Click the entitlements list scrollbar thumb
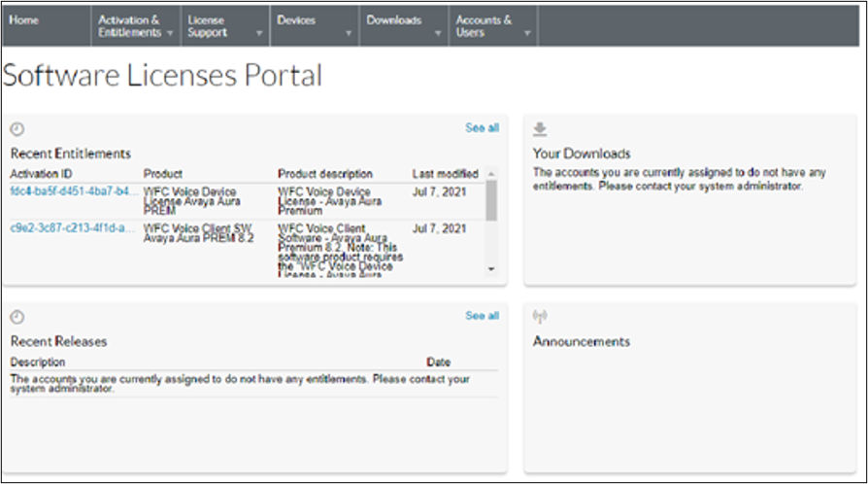This screenshot has width=868, height=484. tap(491, 200)
